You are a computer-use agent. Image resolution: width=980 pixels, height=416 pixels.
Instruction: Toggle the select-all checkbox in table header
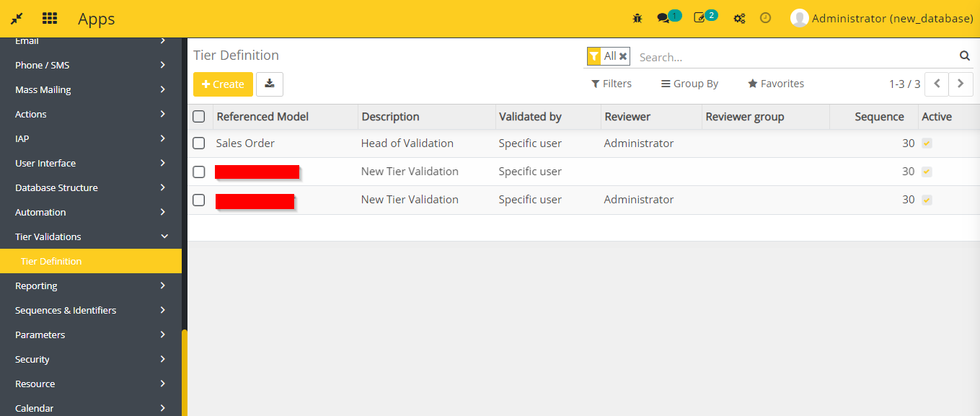click(199, 117)
